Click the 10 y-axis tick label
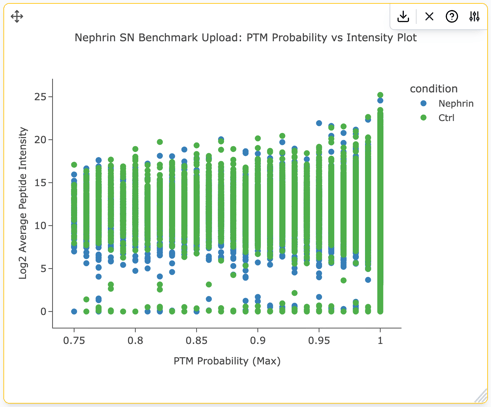This screenshot has width=491, height=407. coord(40,226)
